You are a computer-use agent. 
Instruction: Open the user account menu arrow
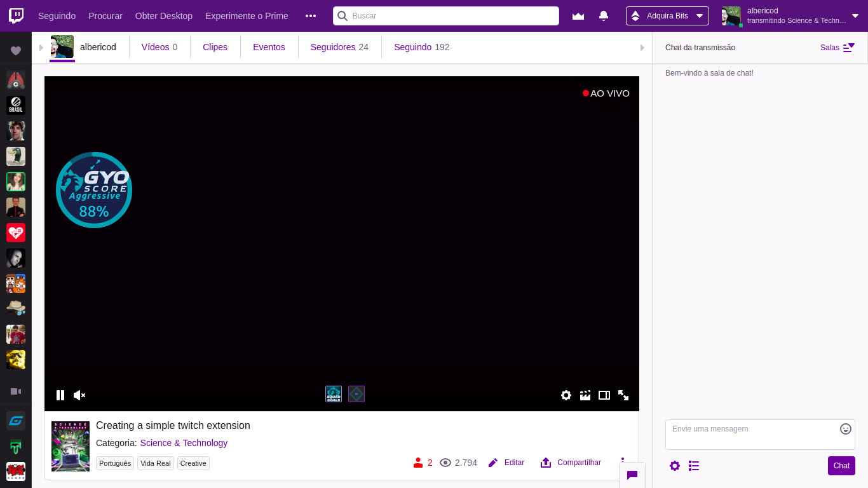pyautogui.click(x=855, y=16)
